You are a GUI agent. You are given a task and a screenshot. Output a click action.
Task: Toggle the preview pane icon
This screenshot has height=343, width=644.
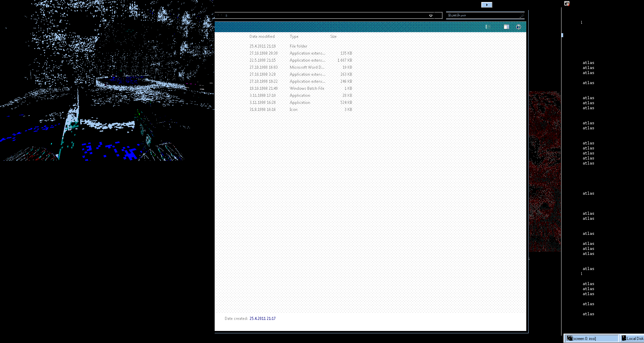pos(506,27)
